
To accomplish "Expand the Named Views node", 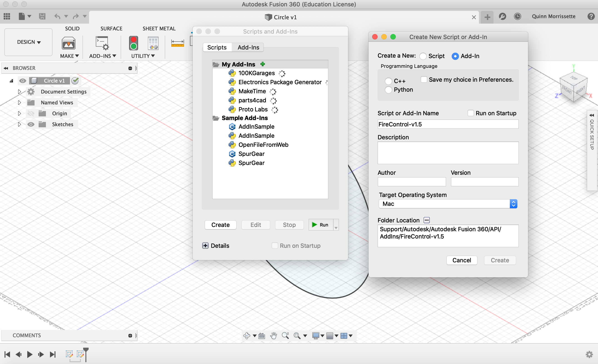I will click(x=19, y=103).
